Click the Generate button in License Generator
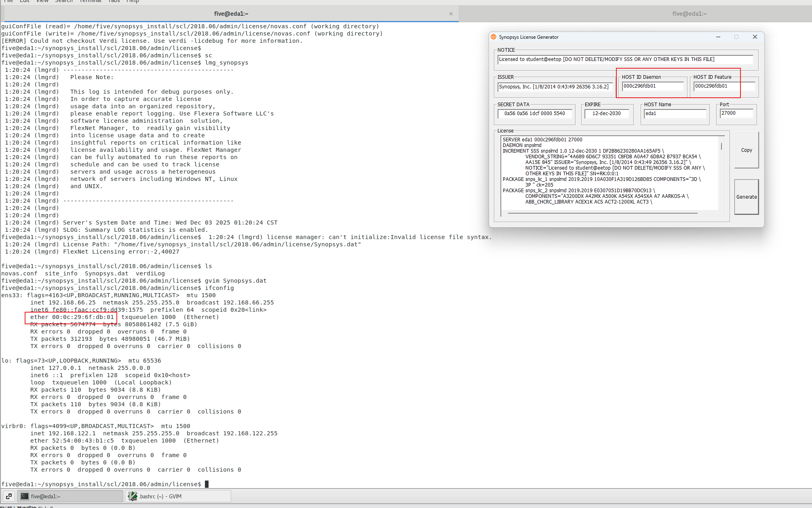 [x=746, y=197]
